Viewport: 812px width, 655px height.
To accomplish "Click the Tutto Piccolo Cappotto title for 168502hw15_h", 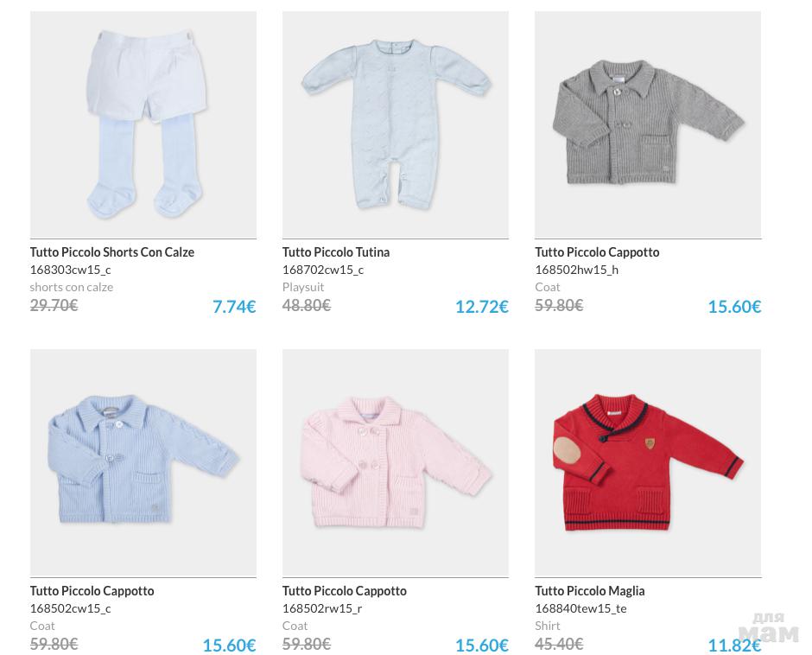I will point(597,252).
